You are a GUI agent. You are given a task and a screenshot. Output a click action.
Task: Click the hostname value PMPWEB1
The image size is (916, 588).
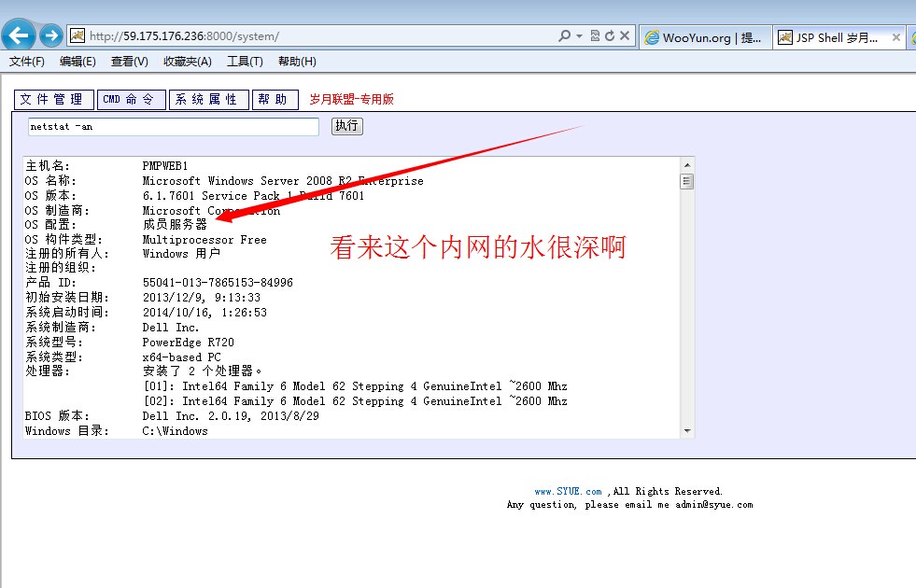tap(164, 166)
